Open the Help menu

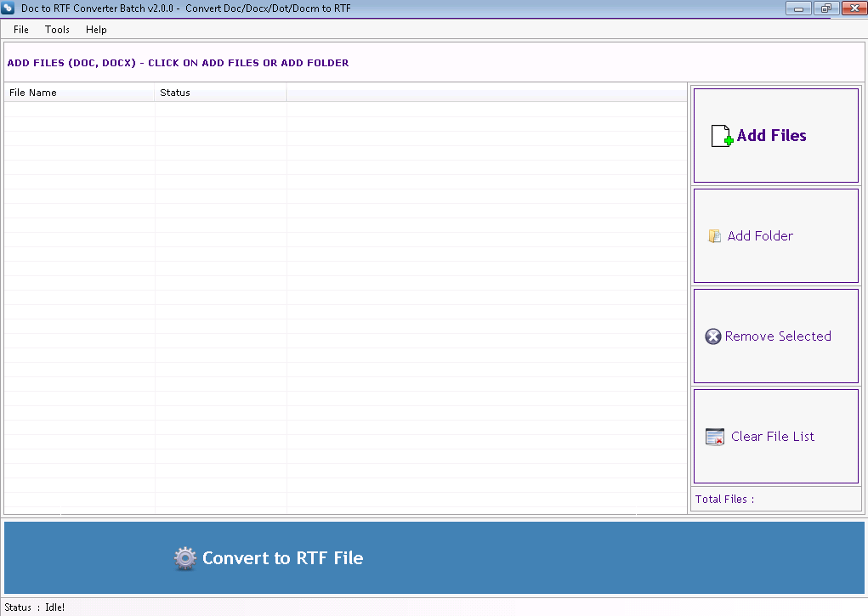click(x=96, y=30)
